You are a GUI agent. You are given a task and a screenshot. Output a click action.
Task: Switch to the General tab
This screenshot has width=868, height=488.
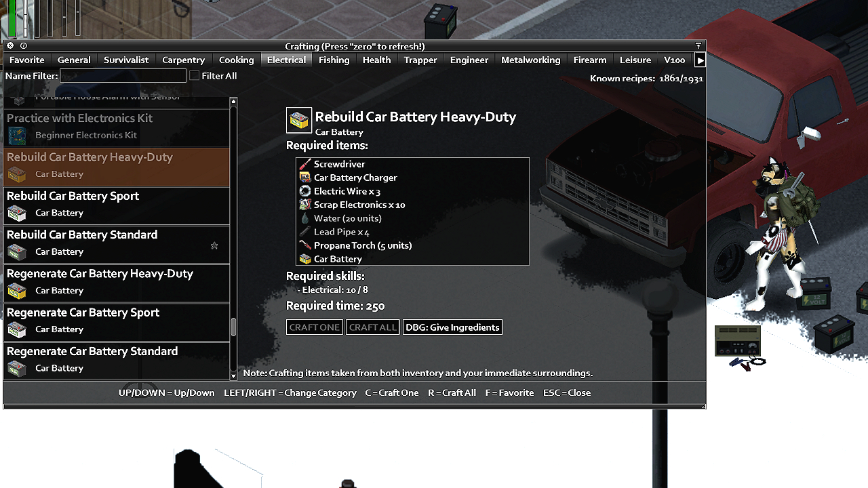click(x=74, y=60)
